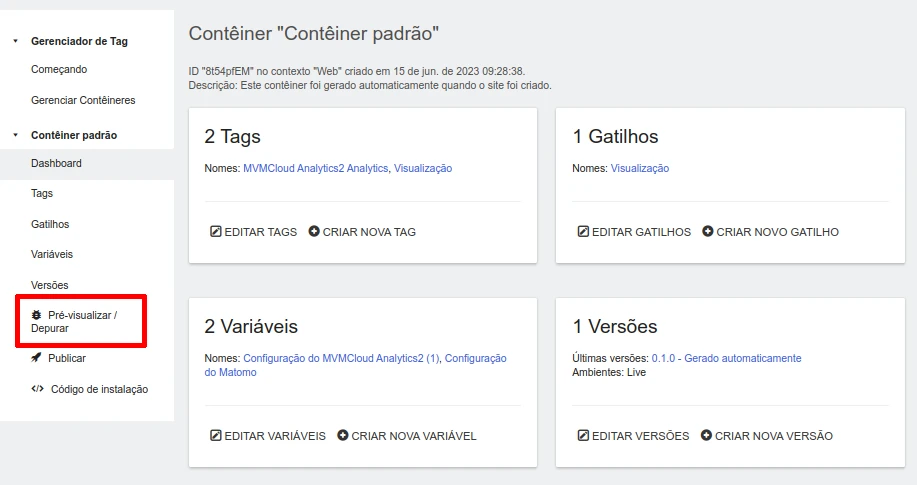Open version 0.1.0 - Gerado automaticamente link
Screen dimensions: 917x485
[x=726, y=358]
